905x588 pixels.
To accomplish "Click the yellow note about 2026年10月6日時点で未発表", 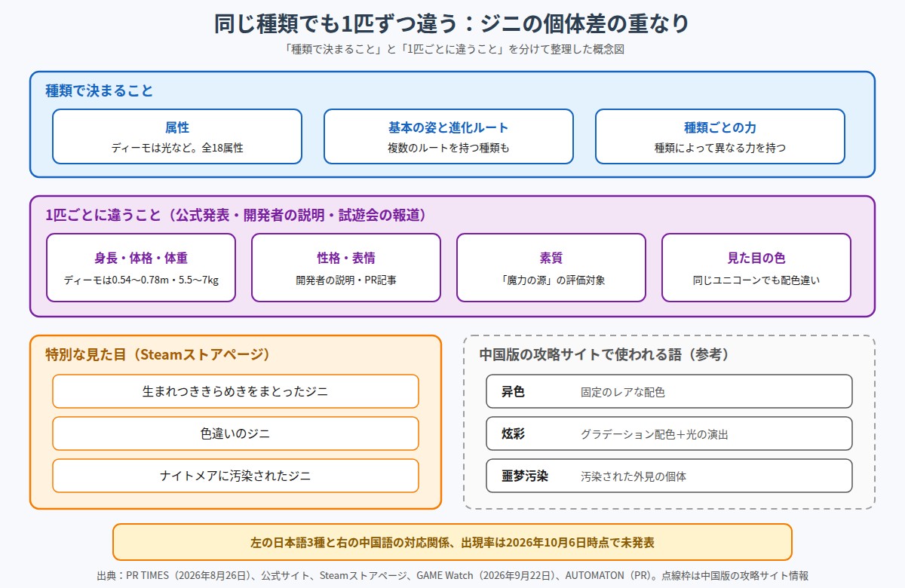I will tap(452, 542).
